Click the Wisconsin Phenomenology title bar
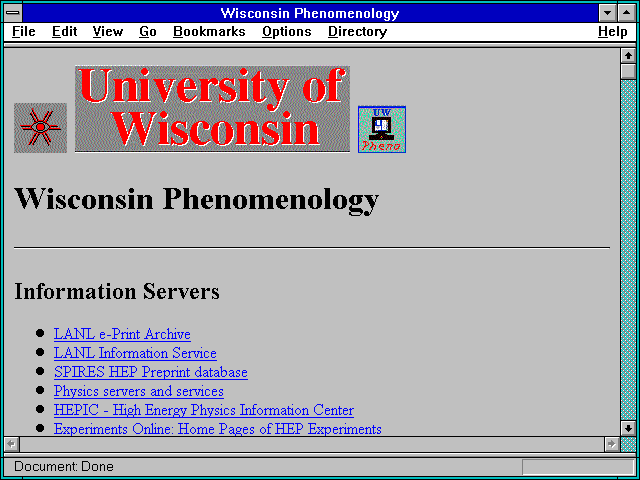This screenshot has width=640, height=480. [x=310, y=13]
